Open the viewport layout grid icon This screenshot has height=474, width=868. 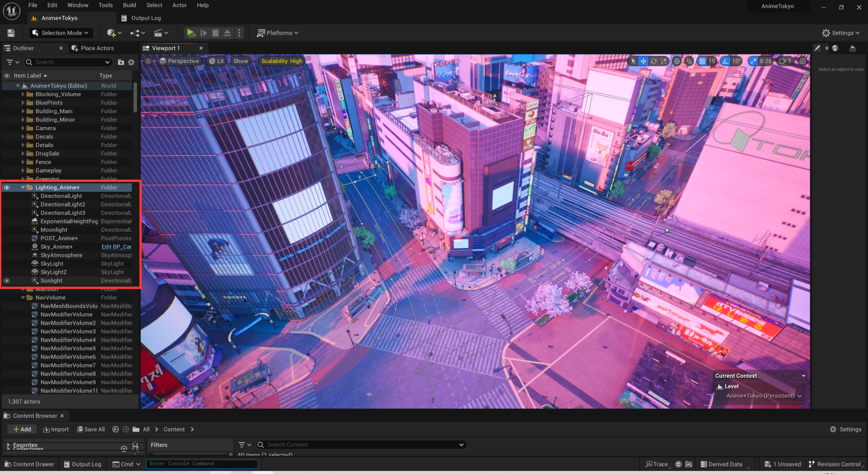(803, 61)
